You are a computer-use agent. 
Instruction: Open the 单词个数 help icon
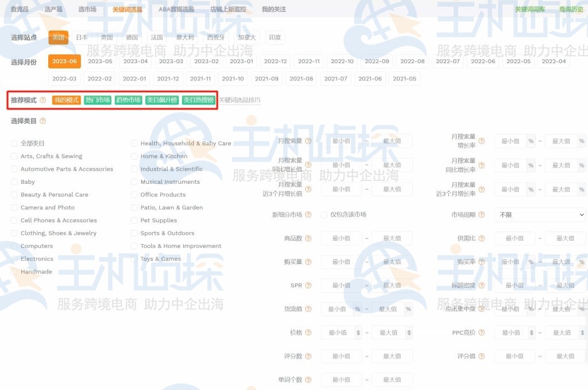[x=308, y=380]
